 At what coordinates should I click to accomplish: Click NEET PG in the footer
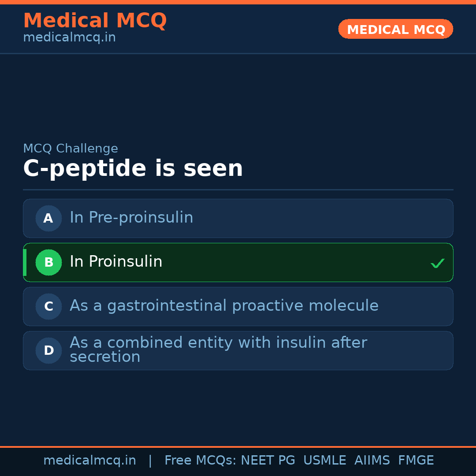[x=268, y=461]
